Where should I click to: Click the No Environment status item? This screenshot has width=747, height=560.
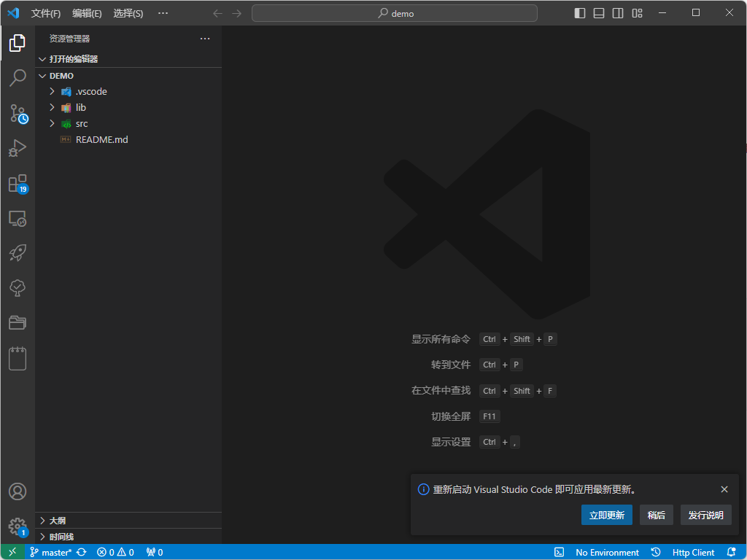click(607, 553)
